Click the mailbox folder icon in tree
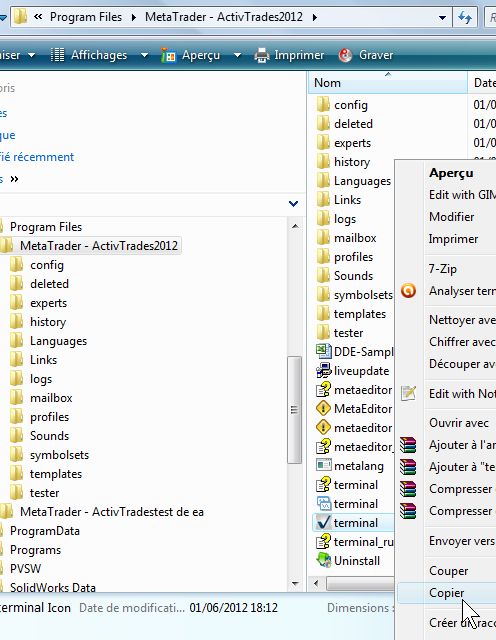This screenshot has height=640, width=496. point(17,398)
